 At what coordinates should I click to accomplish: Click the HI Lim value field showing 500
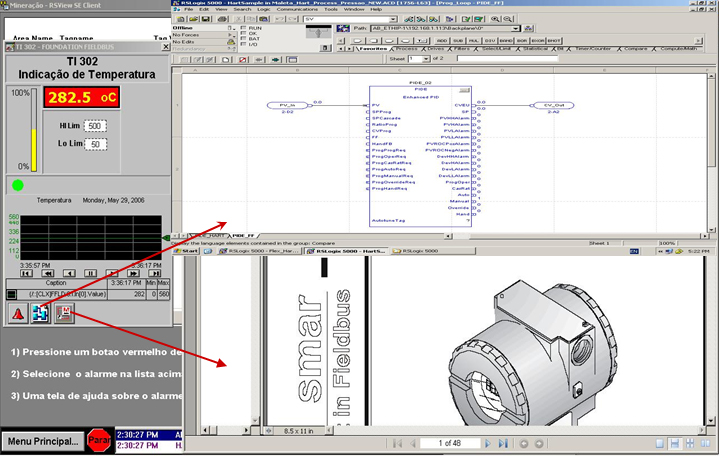pos(95,126)
